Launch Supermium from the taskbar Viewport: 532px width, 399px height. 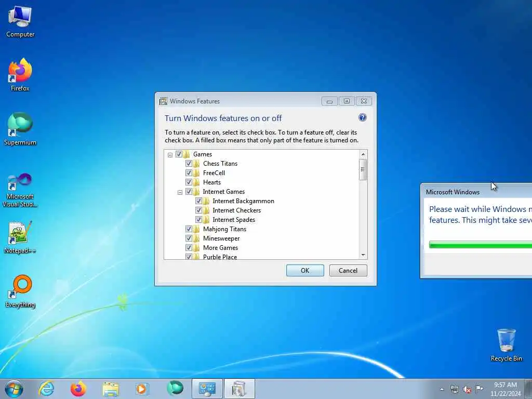[x=175, y=389]
